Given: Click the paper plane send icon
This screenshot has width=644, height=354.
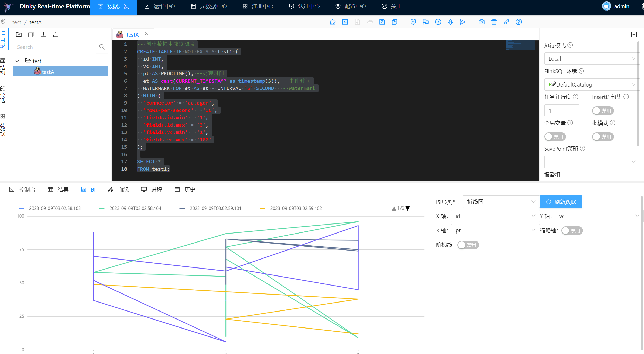Looking at the screenshot, I should click(463, 22).
